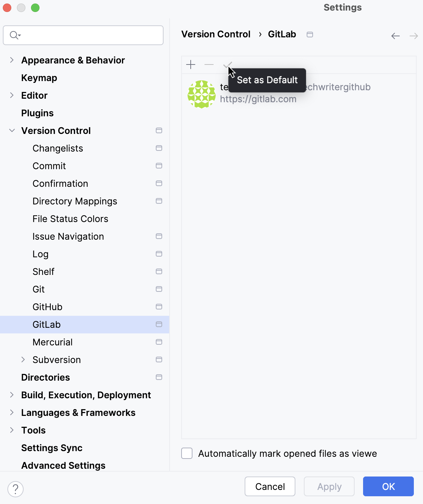Image resolution: width=423 pixels, height=504 pixels.
Task: Click the back navigation arrow
Action: coord(395,36)
